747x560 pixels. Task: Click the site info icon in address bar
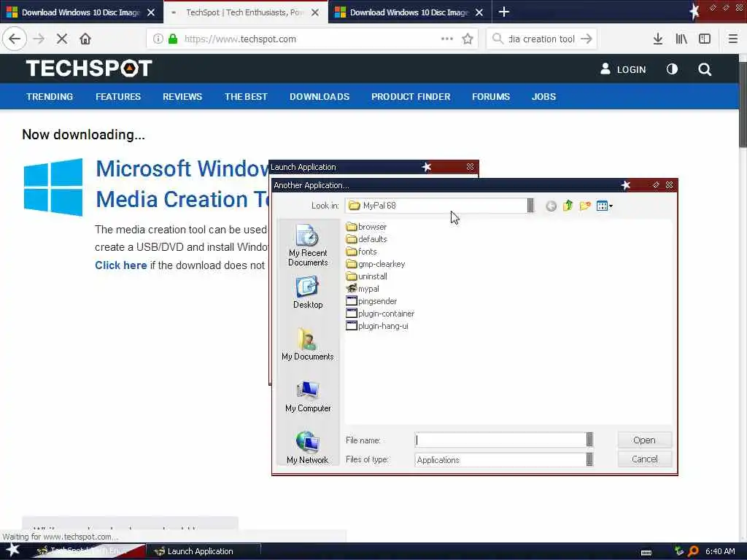click(158, 39)
